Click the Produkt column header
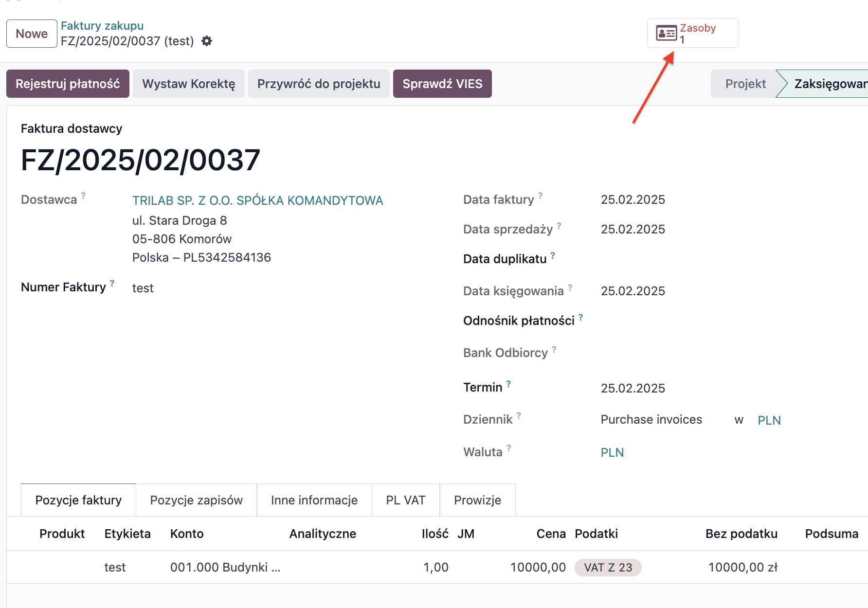 tap(62, 534)
